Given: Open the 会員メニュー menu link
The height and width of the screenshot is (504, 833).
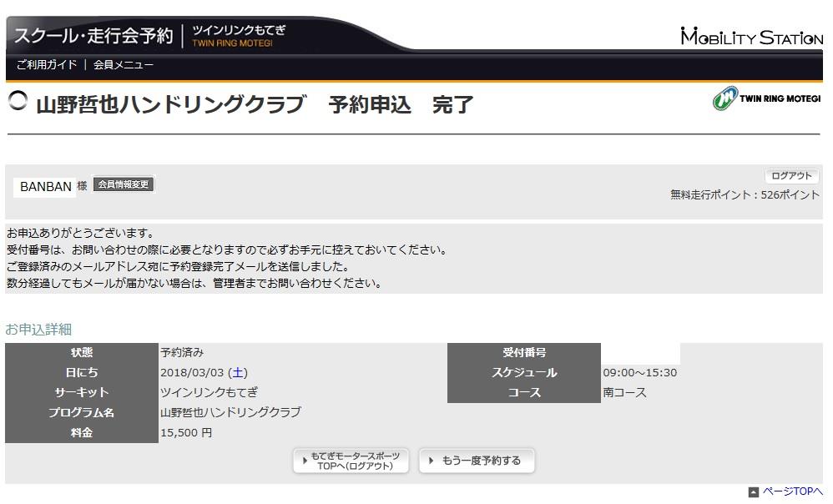Looking at the screenshot, I should click(x=124, y=65).
